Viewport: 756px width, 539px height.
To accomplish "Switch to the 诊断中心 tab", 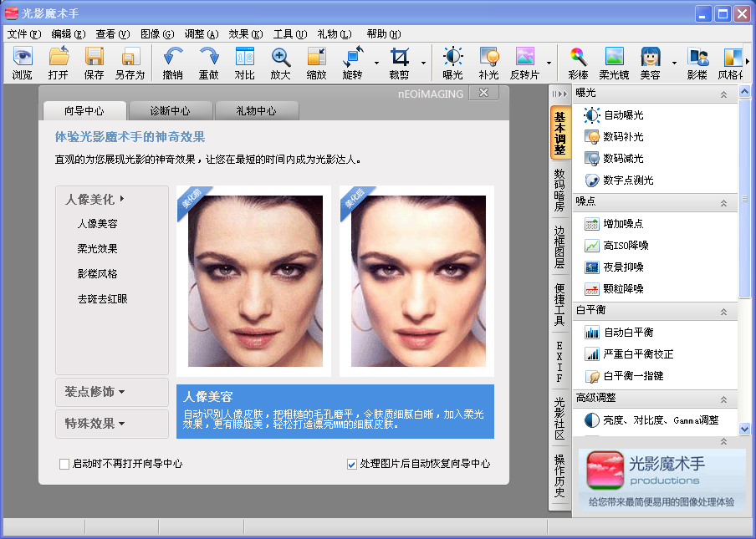I will 170,111.
